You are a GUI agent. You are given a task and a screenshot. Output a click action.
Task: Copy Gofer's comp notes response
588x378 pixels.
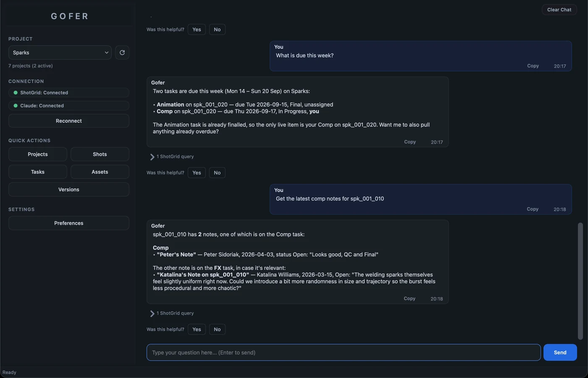click(409, 299)
